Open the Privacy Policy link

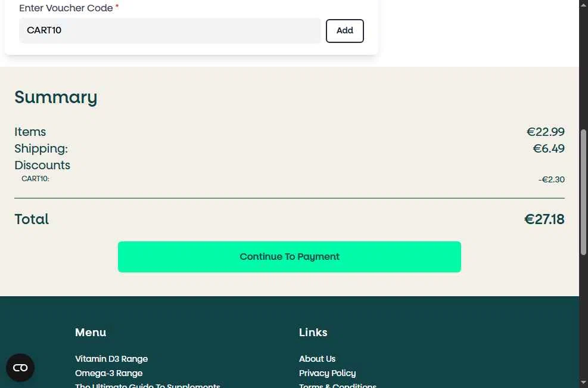pyautogui.click(x=328, y=373)
